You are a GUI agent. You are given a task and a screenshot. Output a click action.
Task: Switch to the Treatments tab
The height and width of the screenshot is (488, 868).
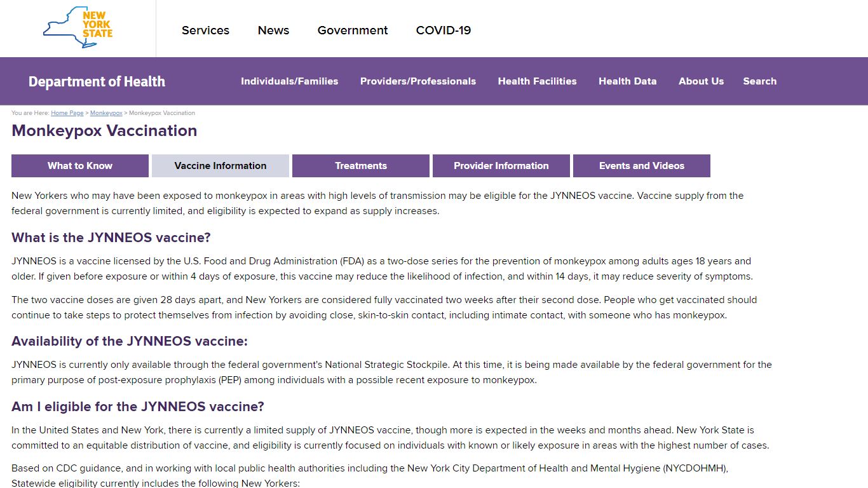[x=361, y=166]
